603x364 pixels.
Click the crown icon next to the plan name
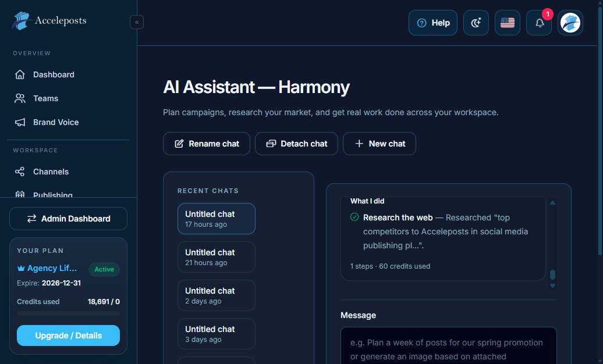[21, 268]
